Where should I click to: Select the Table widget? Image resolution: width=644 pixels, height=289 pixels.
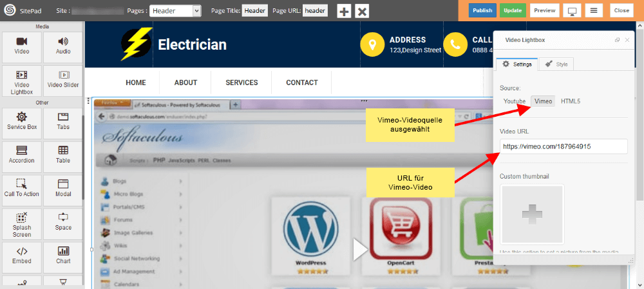click(63, 157)
